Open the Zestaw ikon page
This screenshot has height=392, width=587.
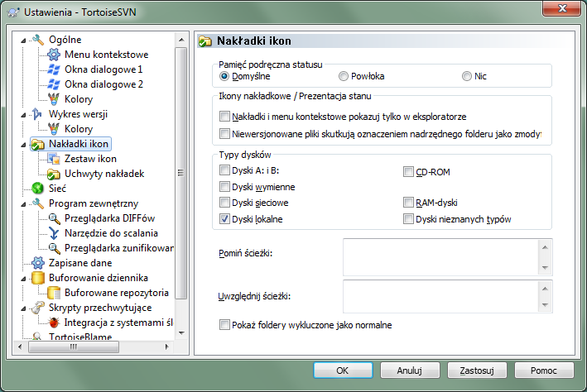click(90, 159)
